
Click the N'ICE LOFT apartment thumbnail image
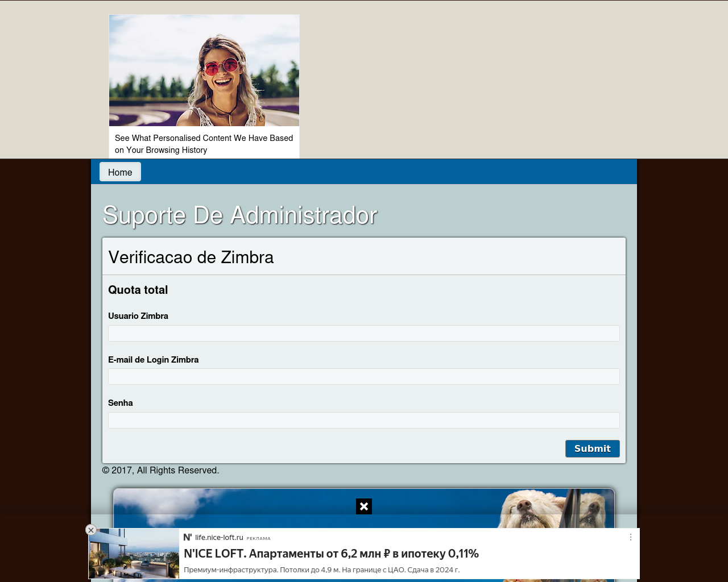(x=134, y=553)
